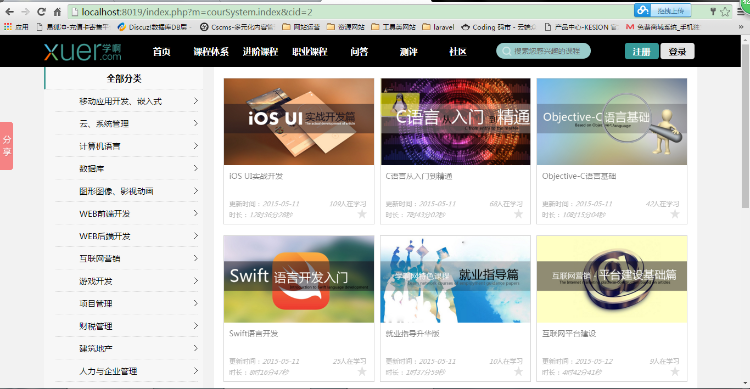Viewport: 750px width, 389px height.
Task: Expand the 移动应用开发、嵌入式 category chevron
Action: (x=196, y=100)
